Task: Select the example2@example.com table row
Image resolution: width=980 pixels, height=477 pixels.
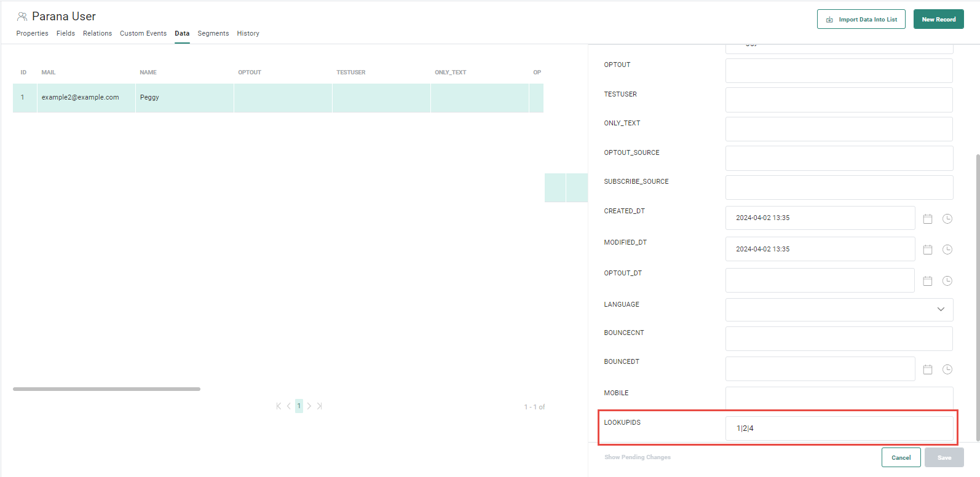Action: coord(80,98)
